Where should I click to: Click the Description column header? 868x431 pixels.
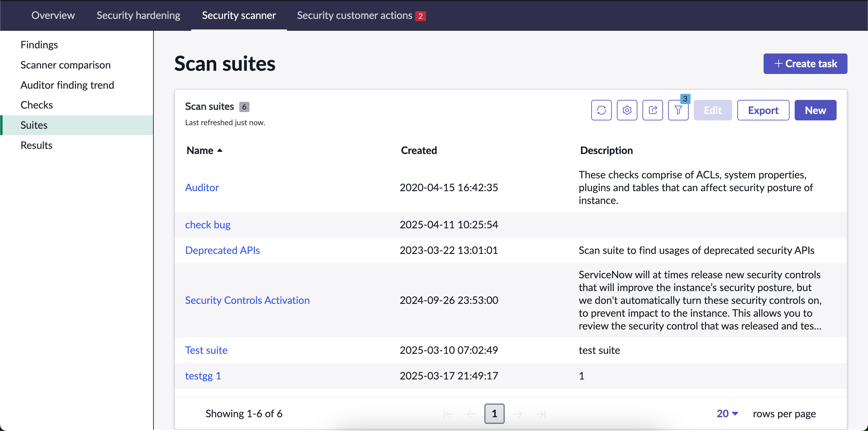(606, 150)
